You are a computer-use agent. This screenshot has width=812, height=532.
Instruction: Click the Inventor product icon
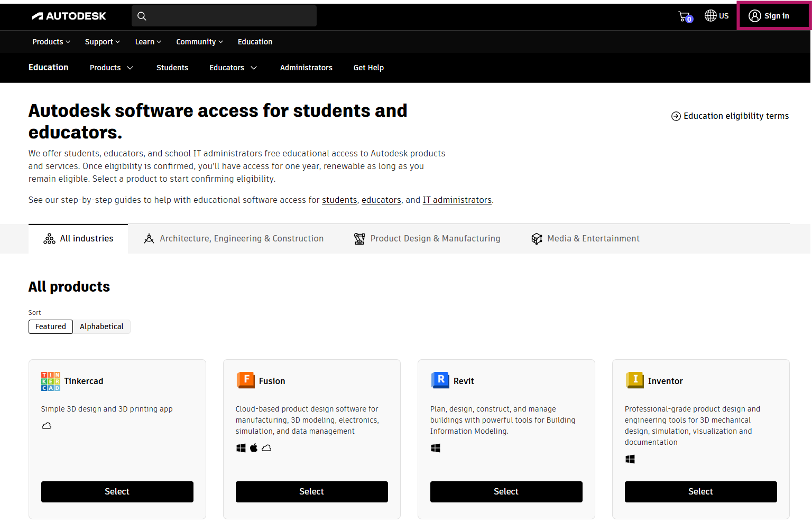(x=634, y=380)
